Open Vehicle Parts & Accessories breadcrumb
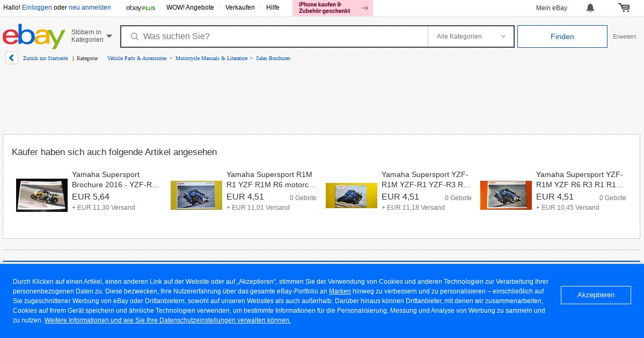This screenshot has height=338, width=644. click(137, 58)
